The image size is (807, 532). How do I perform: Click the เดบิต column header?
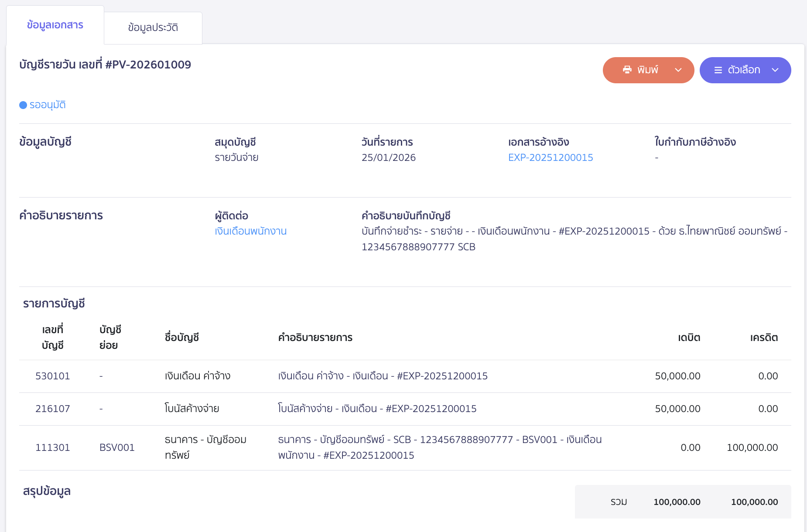(x=689, y=338)
